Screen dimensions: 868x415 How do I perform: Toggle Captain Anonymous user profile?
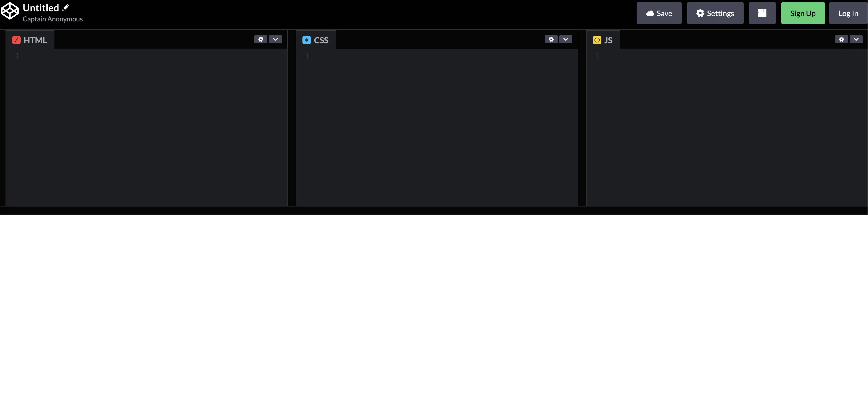click(x=53, y=19)
